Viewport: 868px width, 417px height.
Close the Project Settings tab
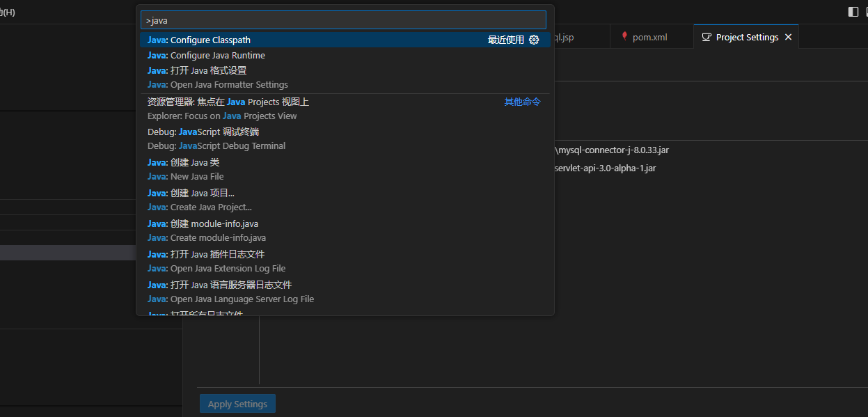(x=788, y=37)
